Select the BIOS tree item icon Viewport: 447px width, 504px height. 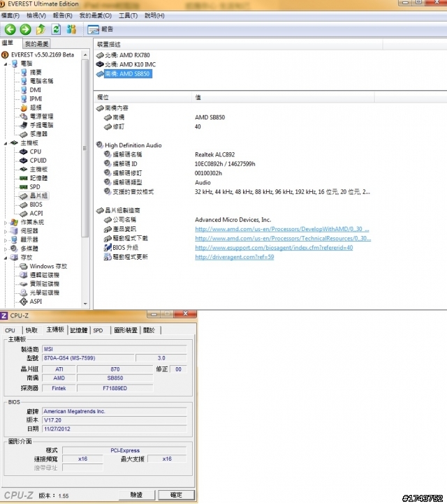coord(24,205)
